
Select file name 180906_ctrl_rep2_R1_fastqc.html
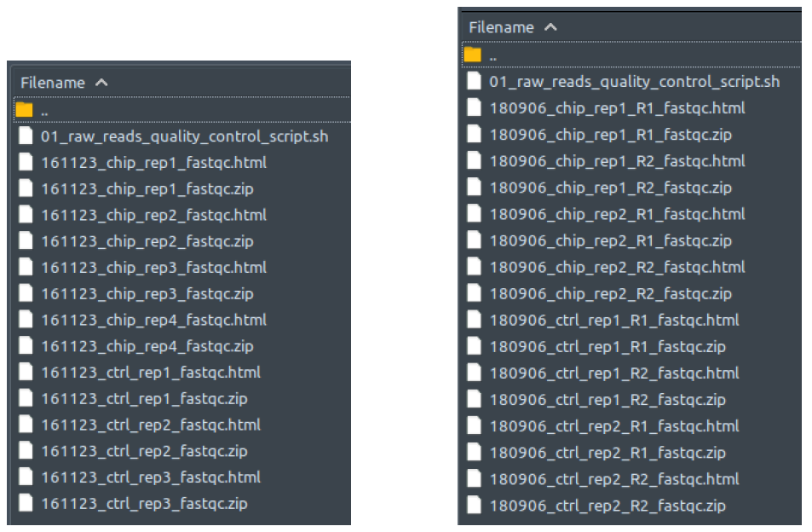click(x=614, y=425)
